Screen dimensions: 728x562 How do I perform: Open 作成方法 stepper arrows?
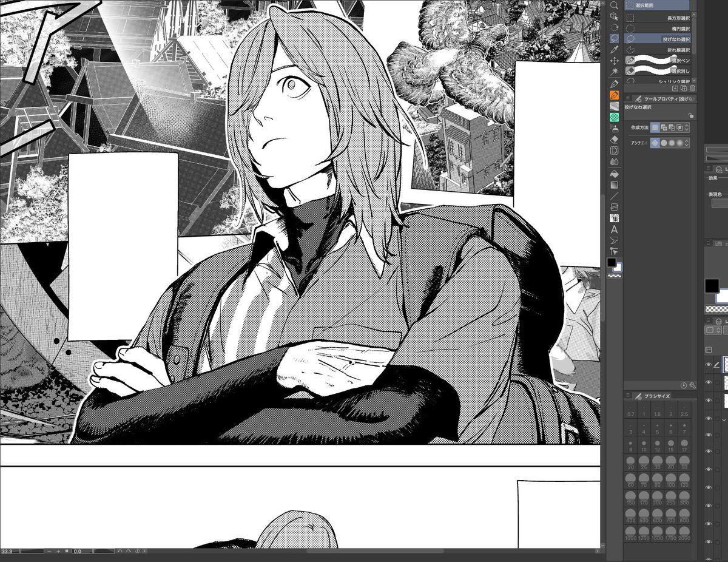click(x=687, y=127)
